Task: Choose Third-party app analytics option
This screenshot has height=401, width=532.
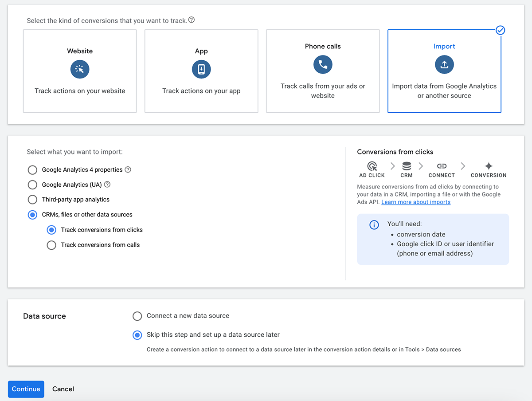Action: click(x=32, y=200)
